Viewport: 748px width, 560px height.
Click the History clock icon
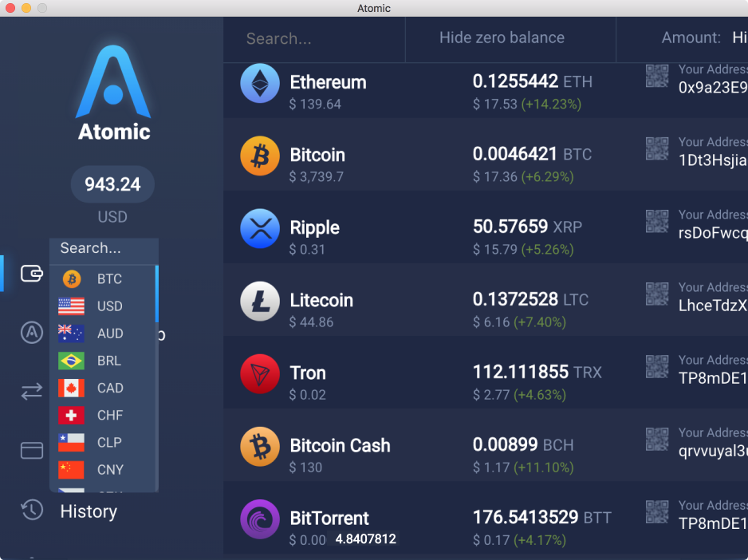32,510
